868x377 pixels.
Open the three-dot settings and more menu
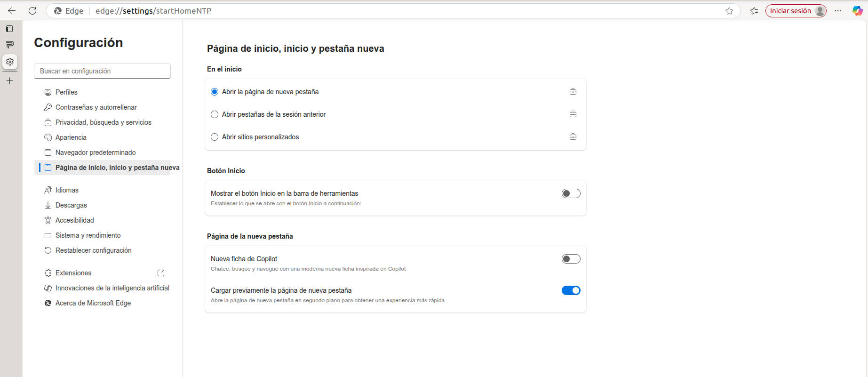(838, 11)
